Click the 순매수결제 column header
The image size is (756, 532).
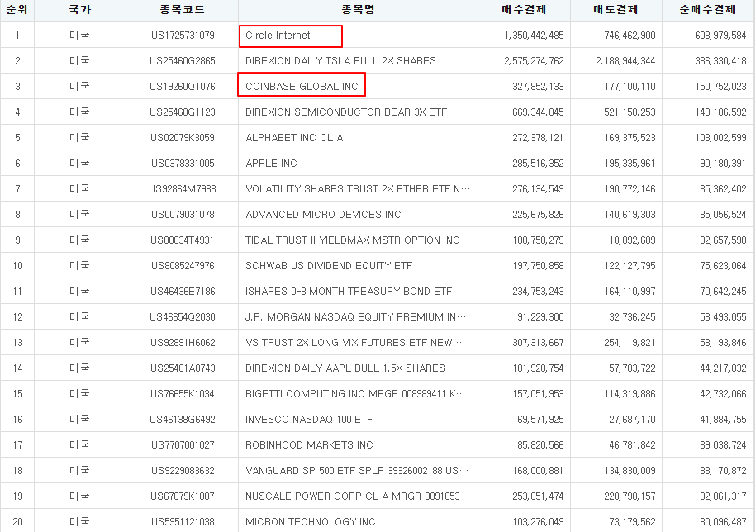tap(707, 10)
